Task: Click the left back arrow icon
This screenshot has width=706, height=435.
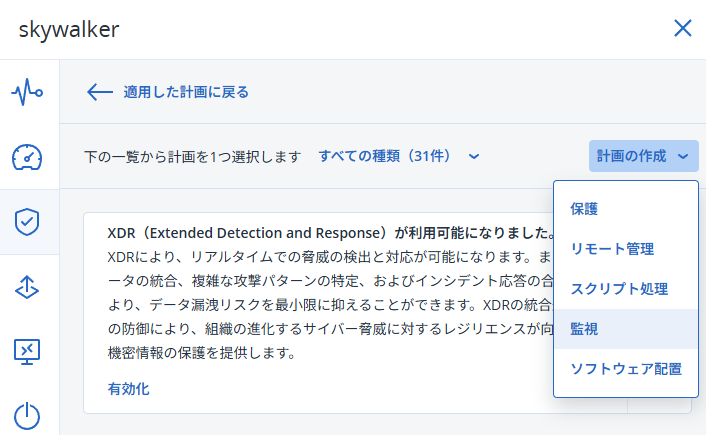Action: point(100,92)
